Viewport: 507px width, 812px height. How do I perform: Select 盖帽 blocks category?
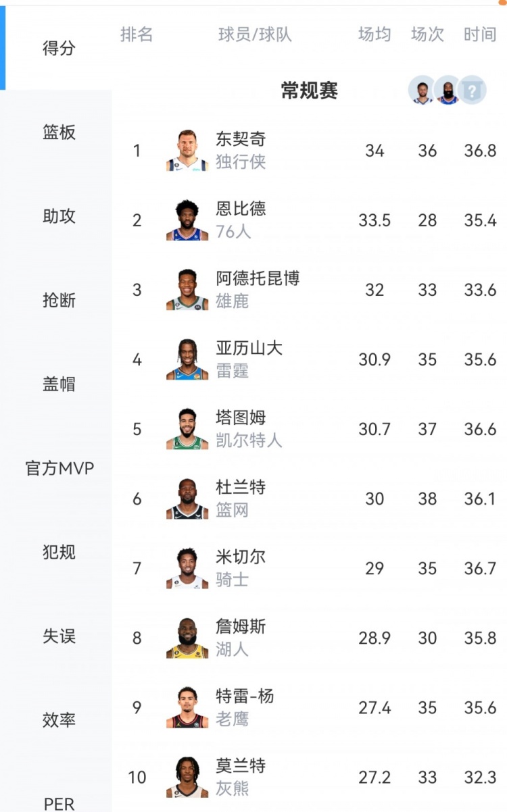(x=59, y=384)
